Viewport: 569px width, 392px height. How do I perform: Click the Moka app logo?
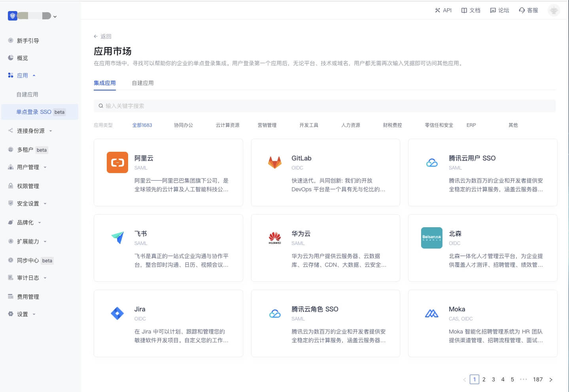(431, 313)
